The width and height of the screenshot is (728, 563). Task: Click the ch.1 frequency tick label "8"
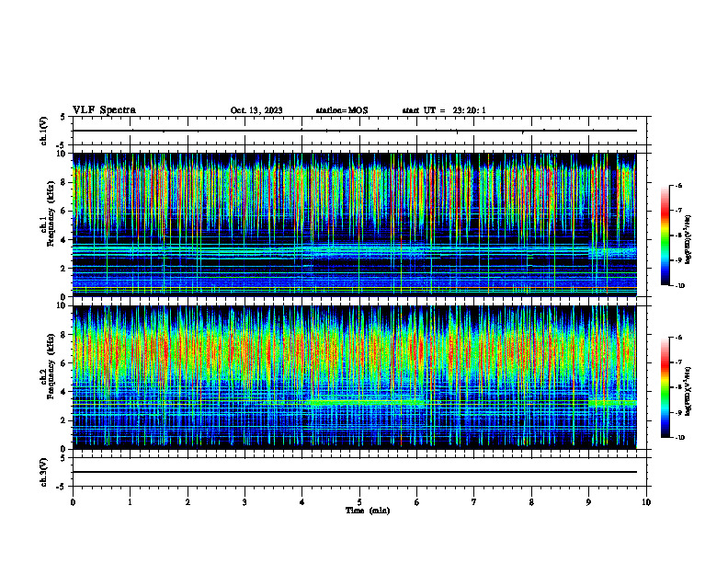64,182
